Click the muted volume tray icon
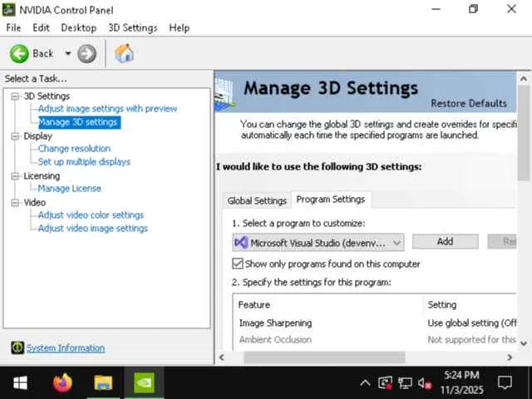The height and width of the screenshot is (399, 532). [x=425, y=383]
